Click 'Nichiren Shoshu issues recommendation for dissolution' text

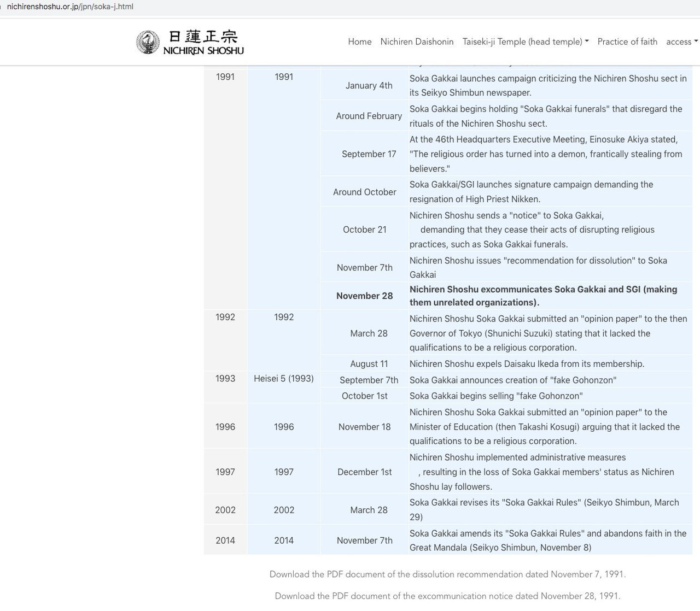click(x=538, y=267)
